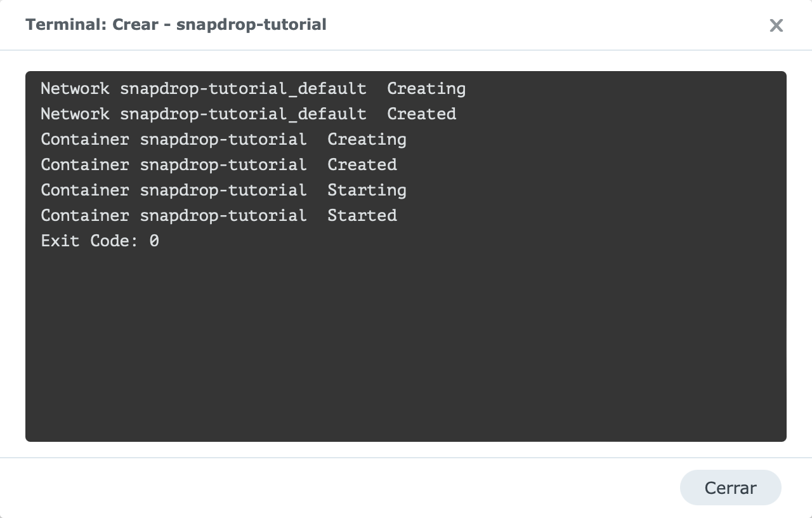Image resolution: width=812 pixels, height=518 pixels.
Task: Select the dialog title 'Terminal: Crear - snapdrop-tutorial'
Action: [x=175, y=25]
